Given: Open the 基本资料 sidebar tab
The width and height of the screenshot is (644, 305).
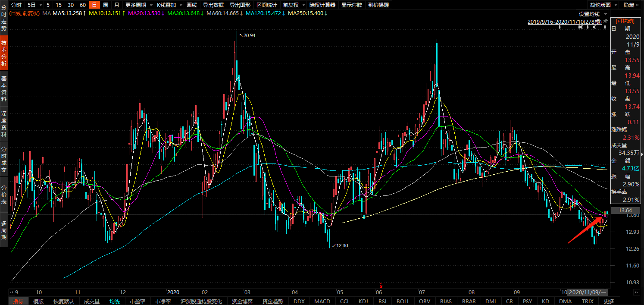Looking at the screenshot, I should (x=4, y=90).
